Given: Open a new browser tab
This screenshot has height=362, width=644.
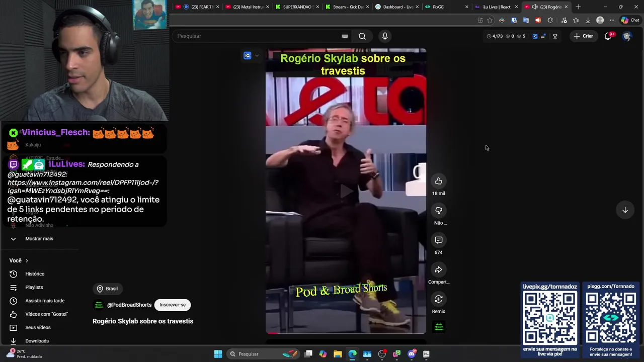Looking at the screenshot, I should click(x=578, y=7).
